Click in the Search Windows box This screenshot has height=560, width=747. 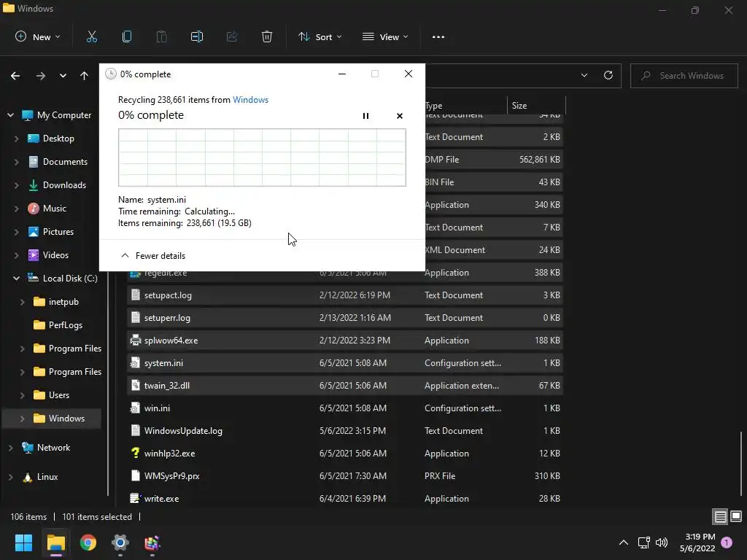pyautogui.click(x=684, y=76)
